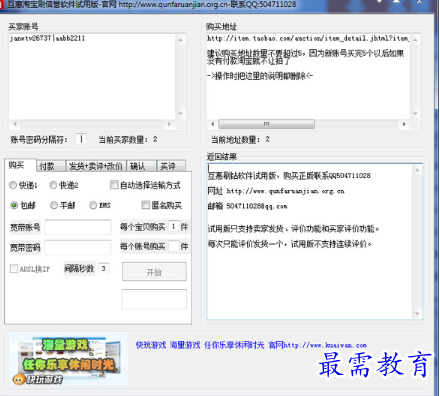Select the 买评 tab

pos(170,166)
